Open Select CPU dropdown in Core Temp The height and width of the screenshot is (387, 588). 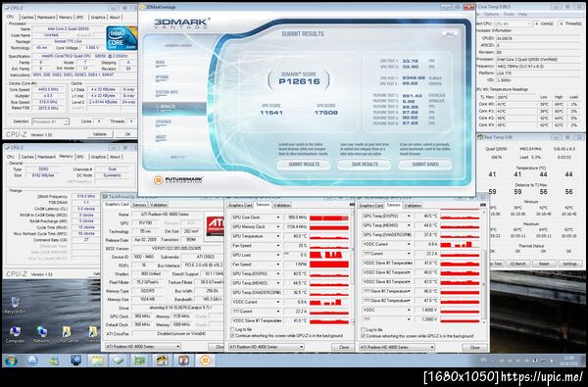(x=513, y=24)
